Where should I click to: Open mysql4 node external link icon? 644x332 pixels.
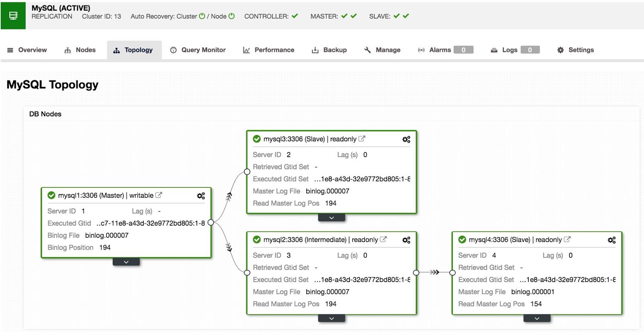click(x=567, y=239)
